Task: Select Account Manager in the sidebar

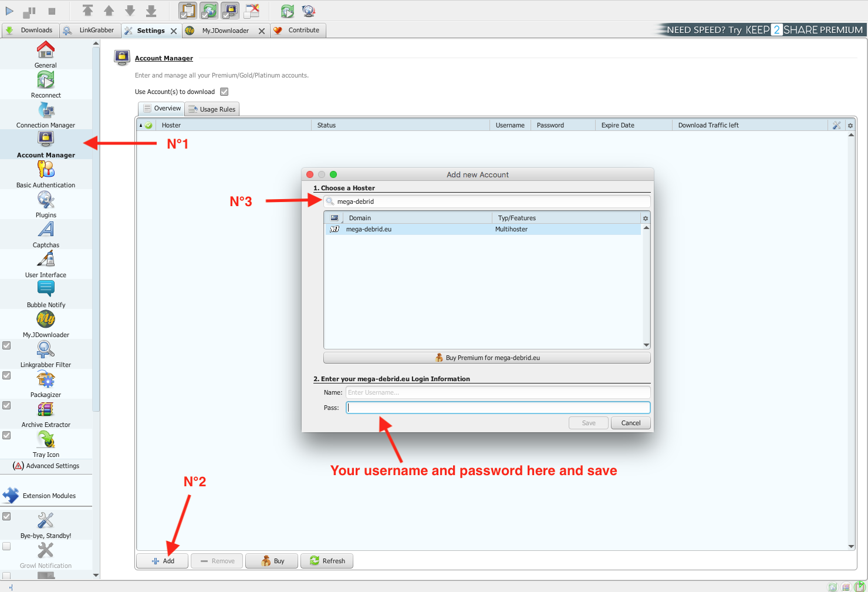Action: coord(46,144)
